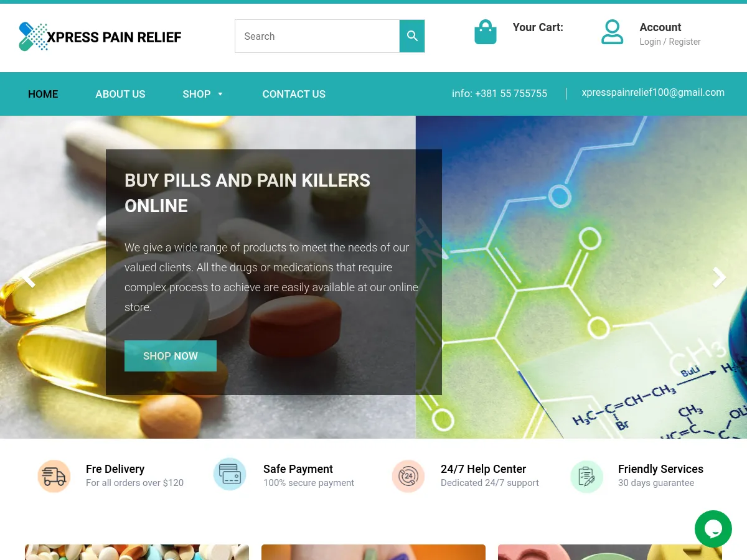
Task: Click the Shop Now button
Action: point(171,356)
